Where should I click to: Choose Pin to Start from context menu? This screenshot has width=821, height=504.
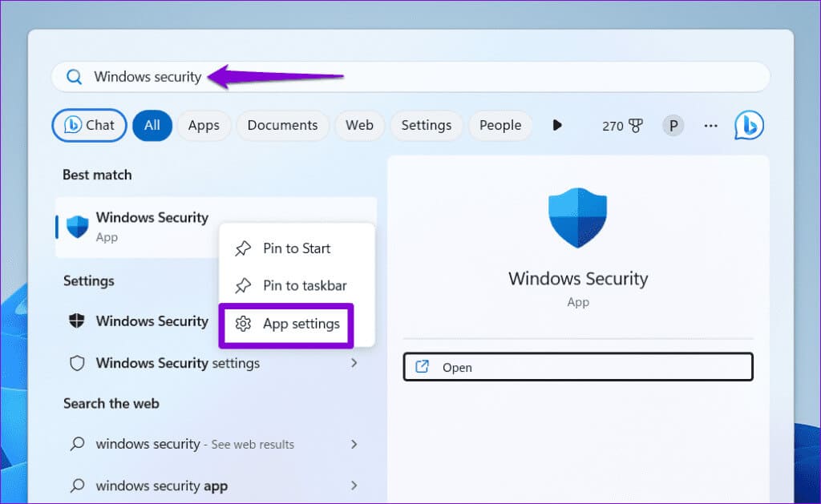click(x=297, y=248)
